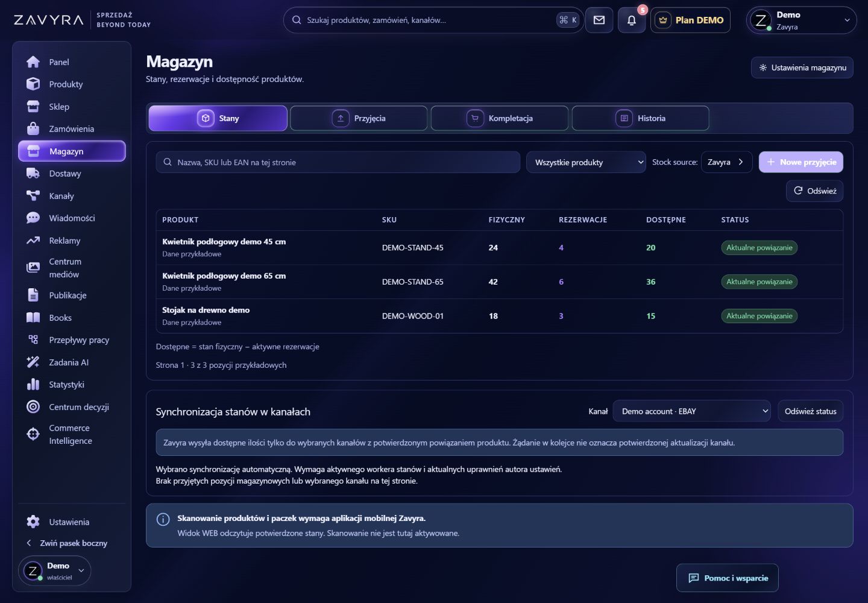Go to Sklep storefront icon
Viewport: 868px width, 603px height.
[x=33, y=107]
